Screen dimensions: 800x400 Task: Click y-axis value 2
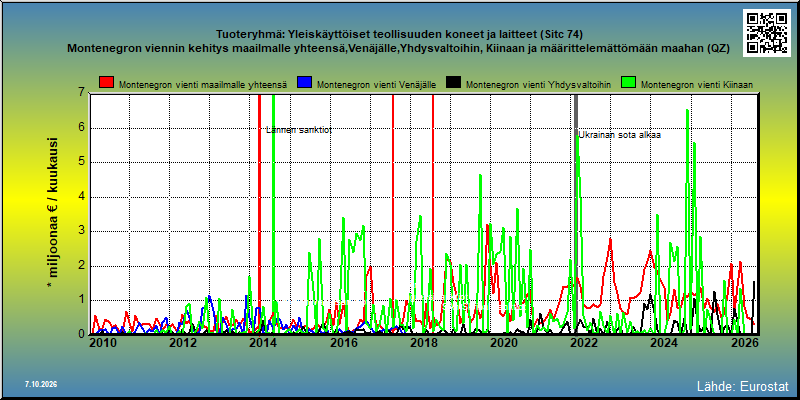pos(81,266)
